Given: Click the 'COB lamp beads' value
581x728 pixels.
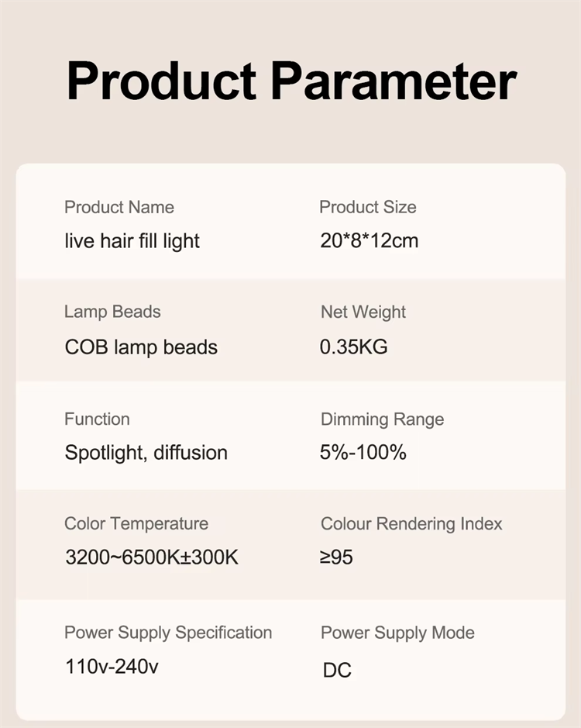Looking at the screenshot, I should point(141,347).
